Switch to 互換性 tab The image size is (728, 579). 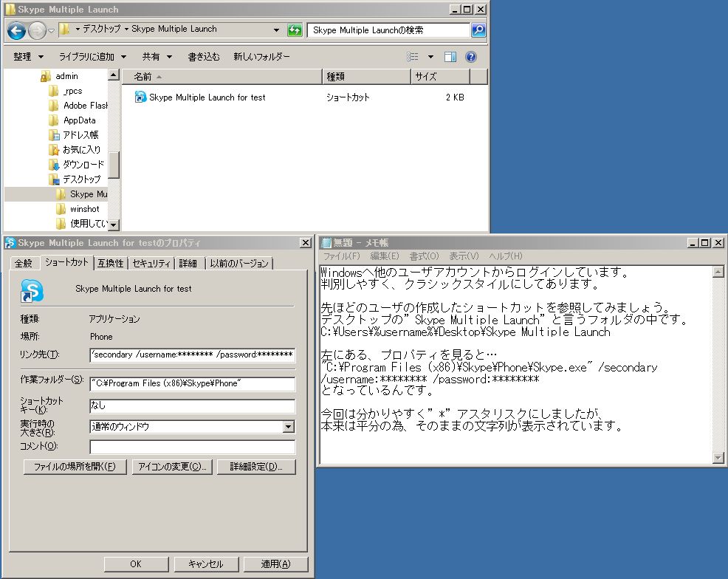click(111, 264)
